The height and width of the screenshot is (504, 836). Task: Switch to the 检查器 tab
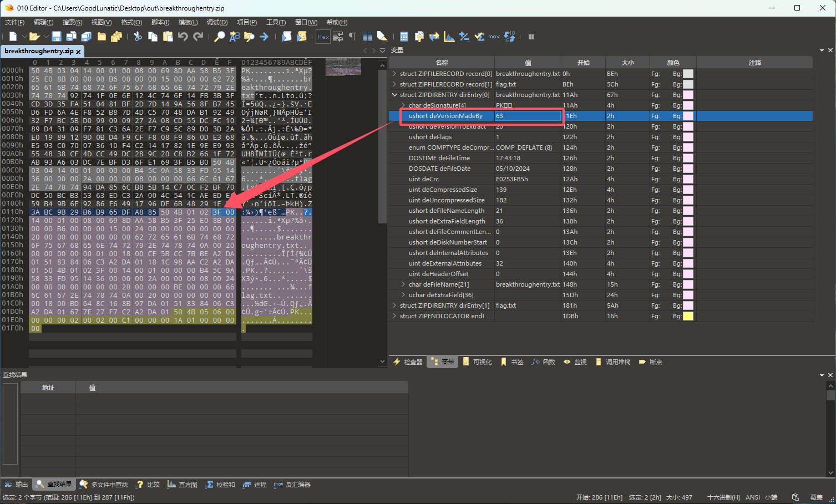(408, 362)
